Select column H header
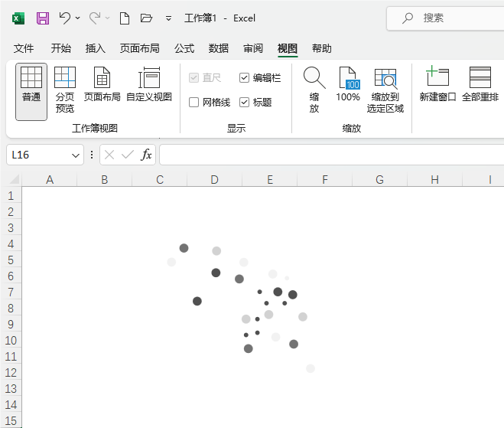 point(435,180)
